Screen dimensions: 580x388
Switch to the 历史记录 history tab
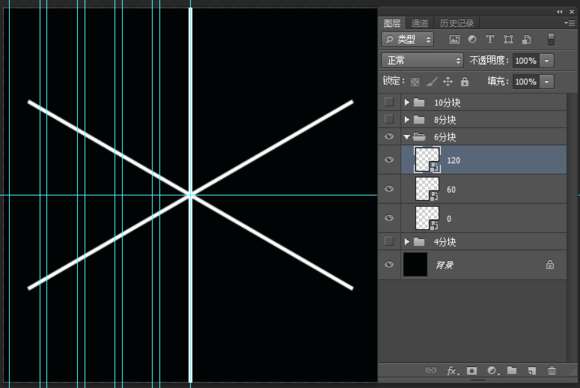(457, 23)
